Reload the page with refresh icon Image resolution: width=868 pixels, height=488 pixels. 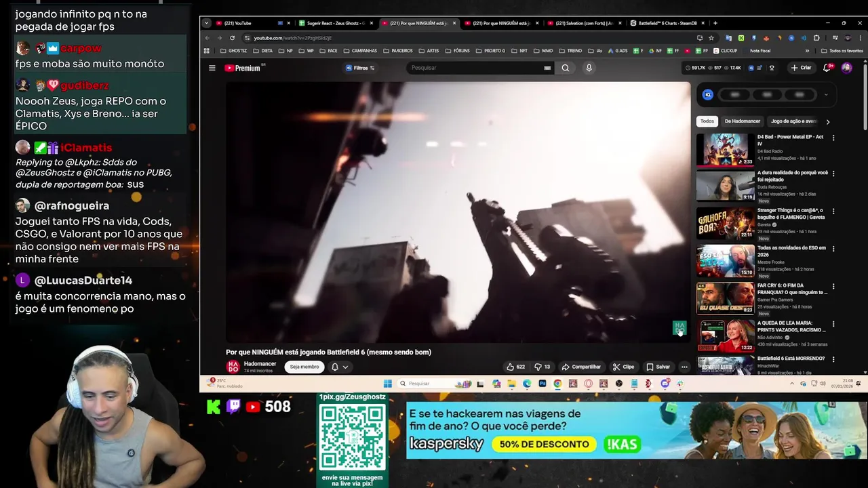pos(232,38)
